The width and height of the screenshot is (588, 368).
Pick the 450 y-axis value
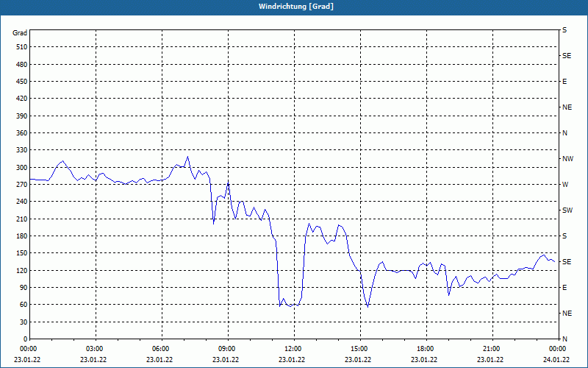[x=22, y=82]
